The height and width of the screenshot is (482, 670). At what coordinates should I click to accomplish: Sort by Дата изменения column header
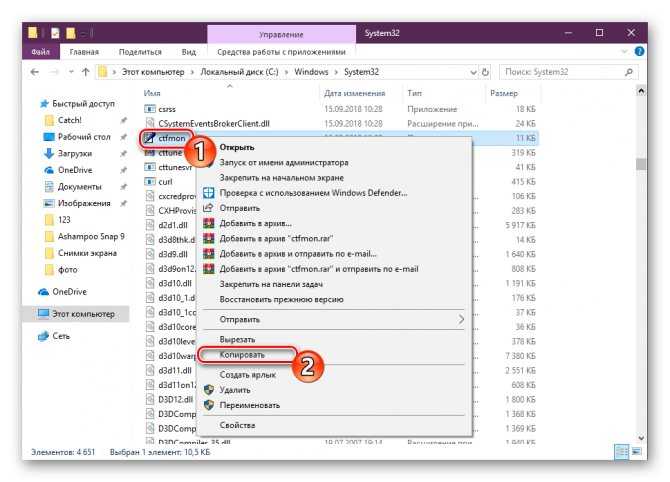coord(354,93)
